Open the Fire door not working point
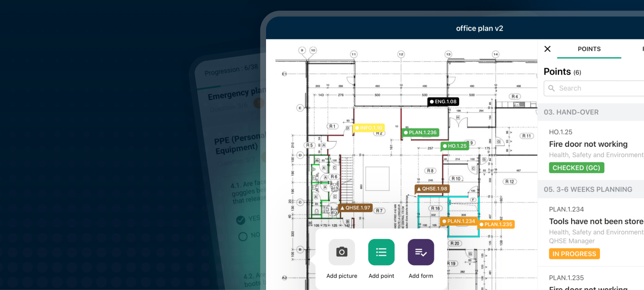 click(588, 144)
